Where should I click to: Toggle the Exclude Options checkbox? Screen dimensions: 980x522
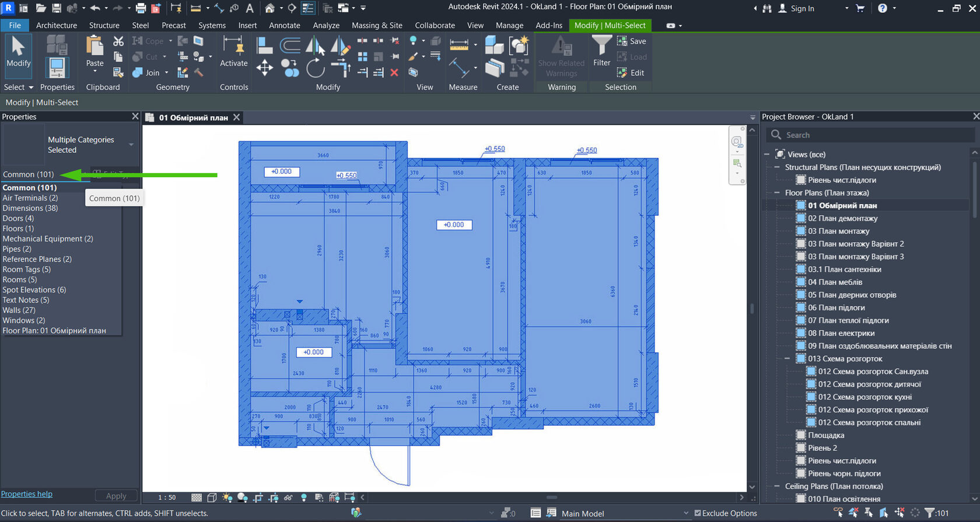click(x=698, y=513)
